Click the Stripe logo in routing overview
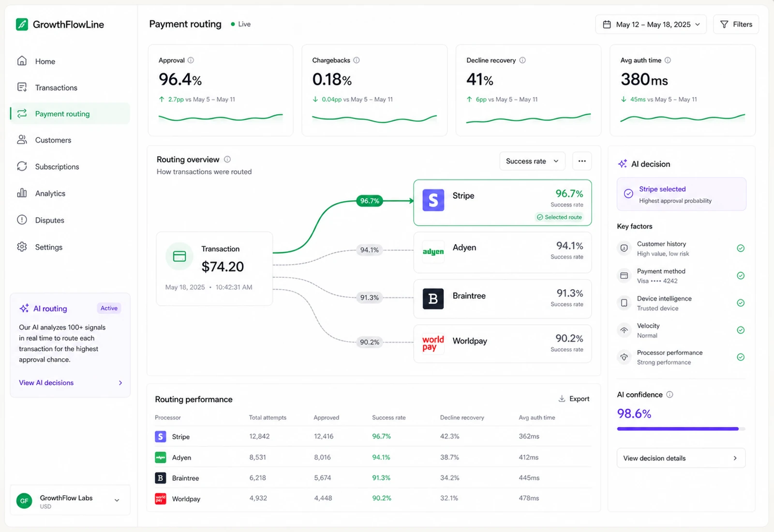The width and height of the screenshot is (774, 532). [433, 200]
